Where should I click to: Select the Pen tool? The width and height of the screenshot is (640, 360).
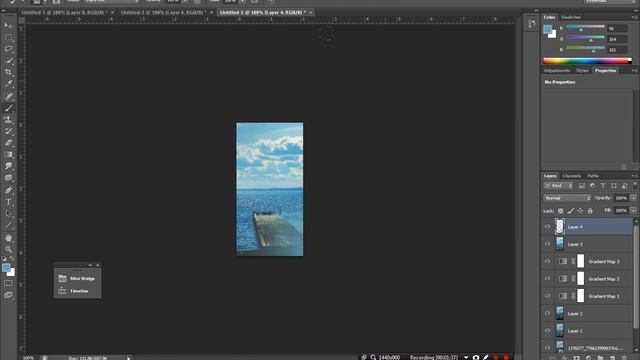pyautogui.click(x=8, y=190)
